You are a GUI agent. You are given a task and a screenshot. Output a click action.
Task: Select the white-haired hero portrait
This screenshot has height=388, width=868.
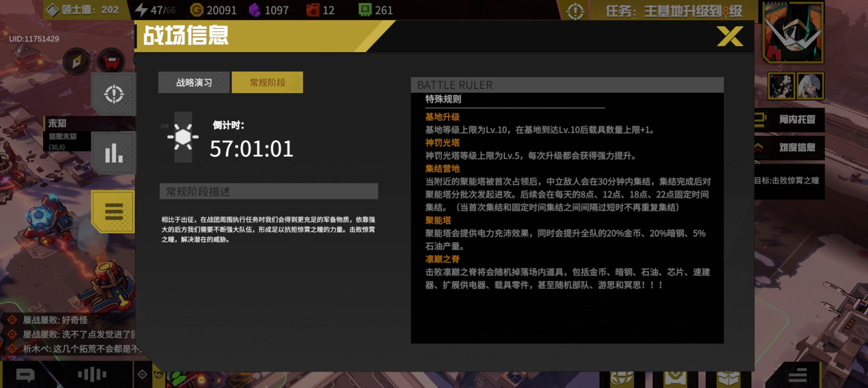tap(810, 86)
